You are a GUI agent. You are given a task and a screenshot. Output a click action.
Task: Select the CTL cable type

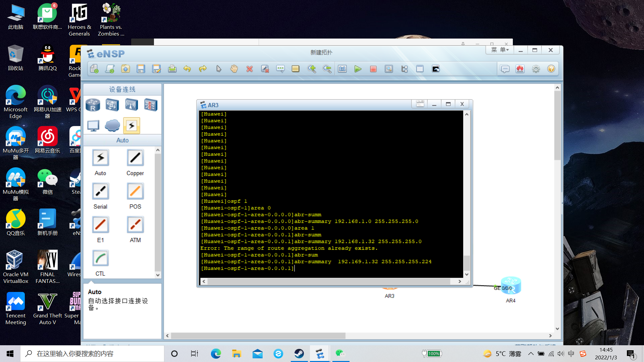coord(100,263)
